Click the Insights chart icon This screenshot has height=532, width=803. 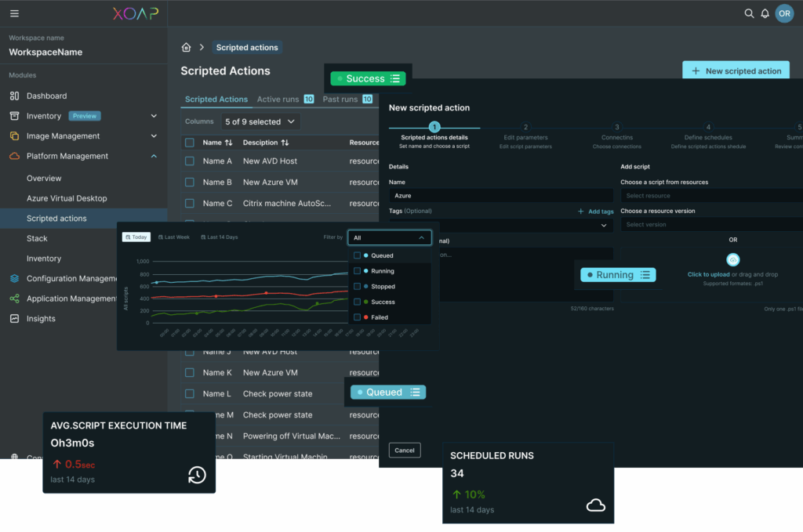14,319
